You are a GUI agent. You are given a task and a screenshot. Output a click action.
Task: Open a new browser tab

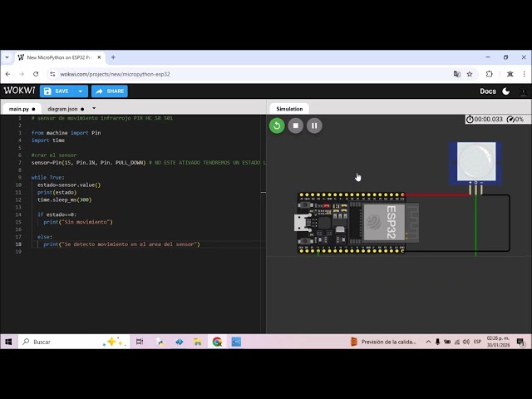[x=113, y=57]
